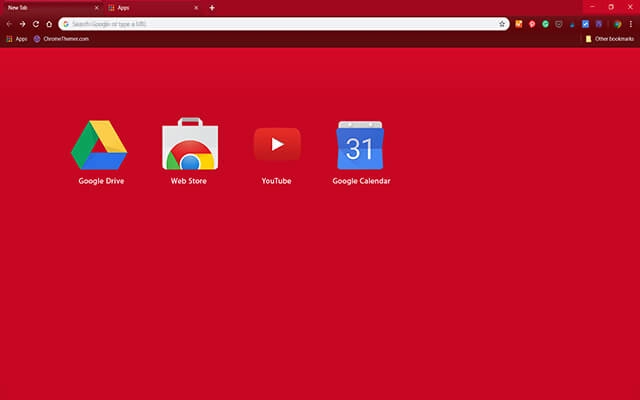Reload the current page
This screenshot has height=400, width=640.
click(x=36, y=24)
